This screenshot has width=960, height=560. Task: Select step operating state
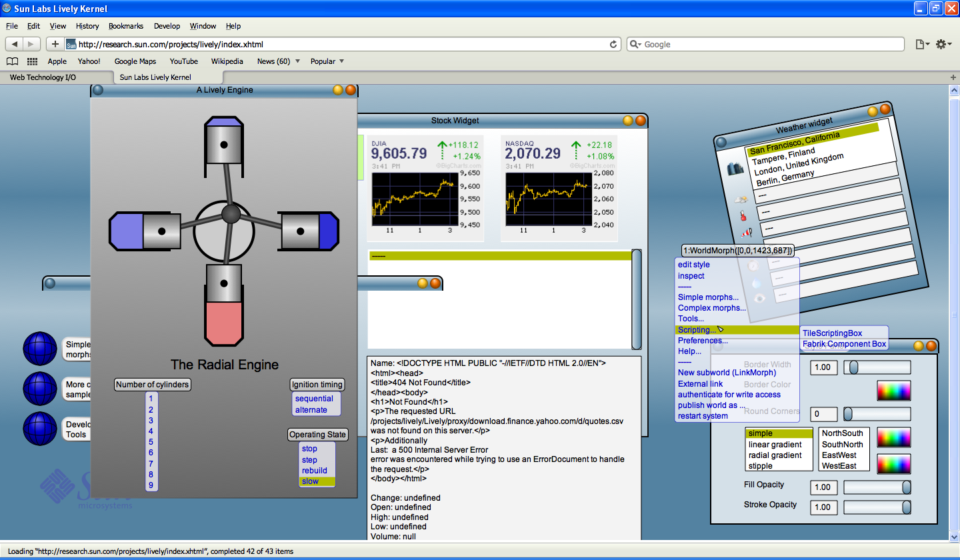(309, 460)
